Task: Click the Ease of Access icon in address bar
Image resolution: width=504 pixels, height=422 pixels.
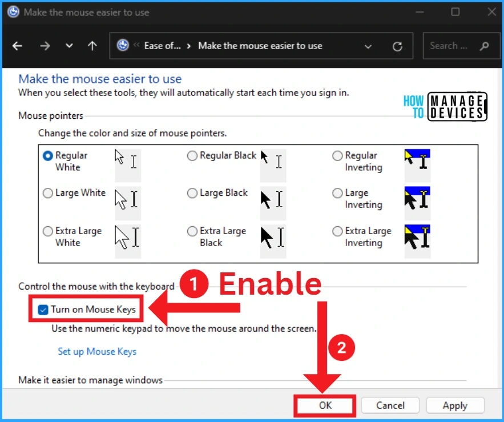Action: [123, 45]
